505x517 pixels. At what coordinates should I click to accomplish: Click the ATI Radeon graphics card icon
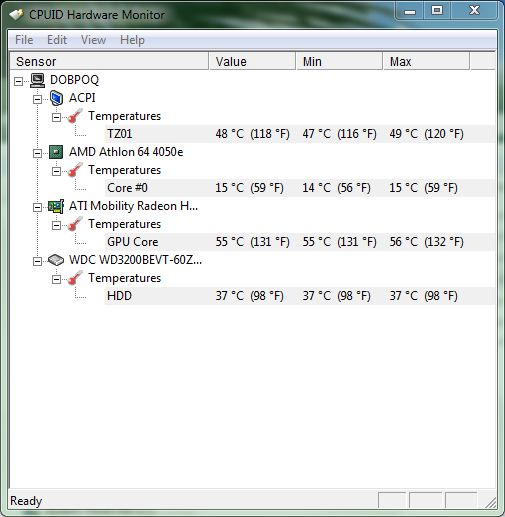(x=56, y=206)
